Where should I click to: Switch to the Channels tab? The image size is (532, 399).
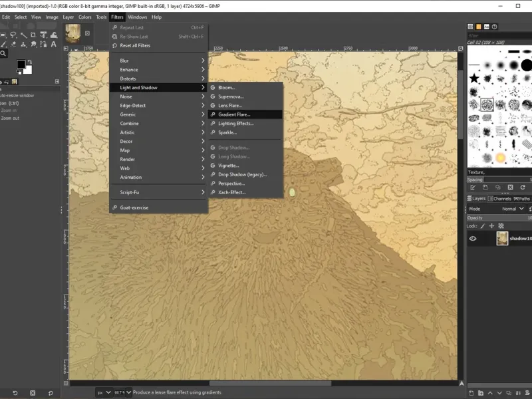coord(500,199)
